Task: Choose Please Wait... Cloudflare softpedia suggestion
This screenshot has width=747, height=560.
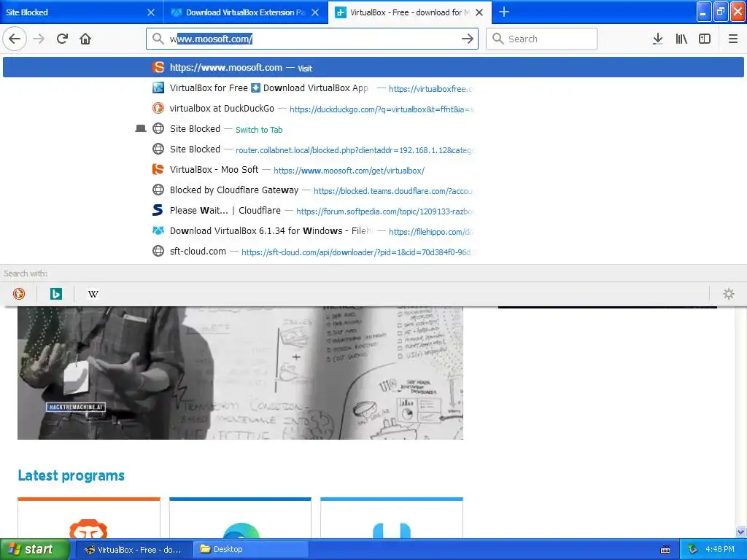Action: [373, 211]
